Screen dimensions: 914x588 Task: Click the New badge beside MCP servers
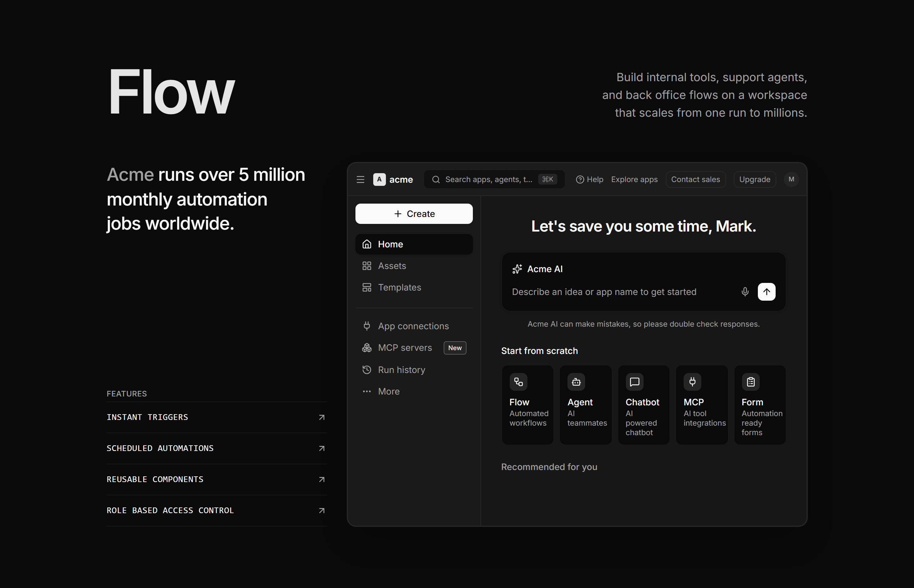454,348
